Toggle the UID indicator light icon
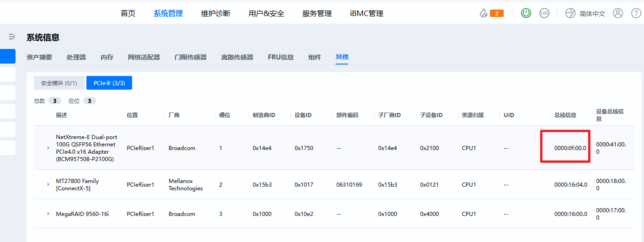 (544, 13)
